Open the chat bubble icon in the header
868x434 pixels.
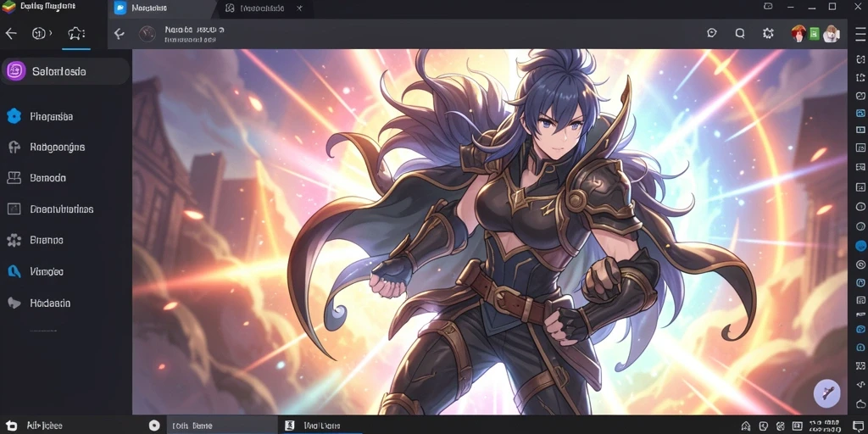(x=712, y=33)
